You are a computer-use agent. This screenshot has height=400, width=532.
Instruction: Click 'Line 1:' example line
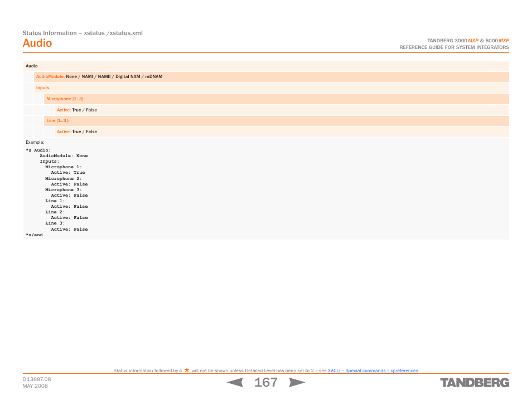point(55,201)
